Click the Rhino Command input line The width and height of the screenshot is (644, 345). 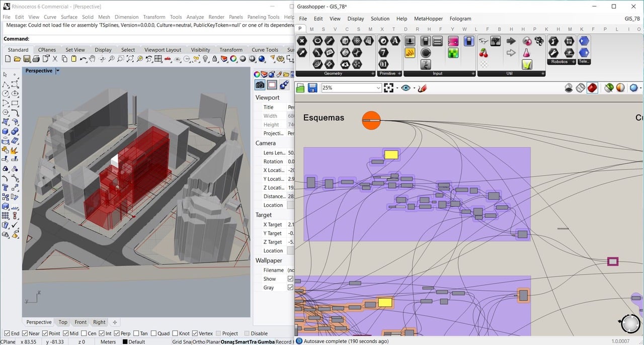coord(148,39)
